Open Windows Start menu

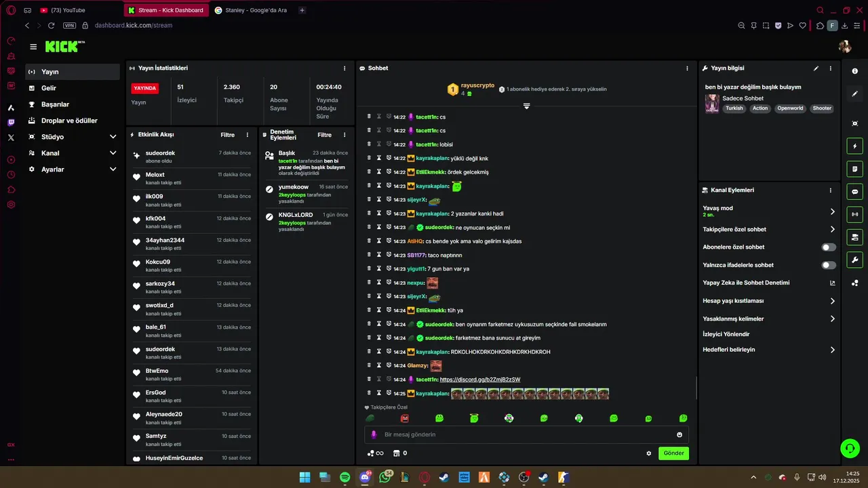[305, 478]
